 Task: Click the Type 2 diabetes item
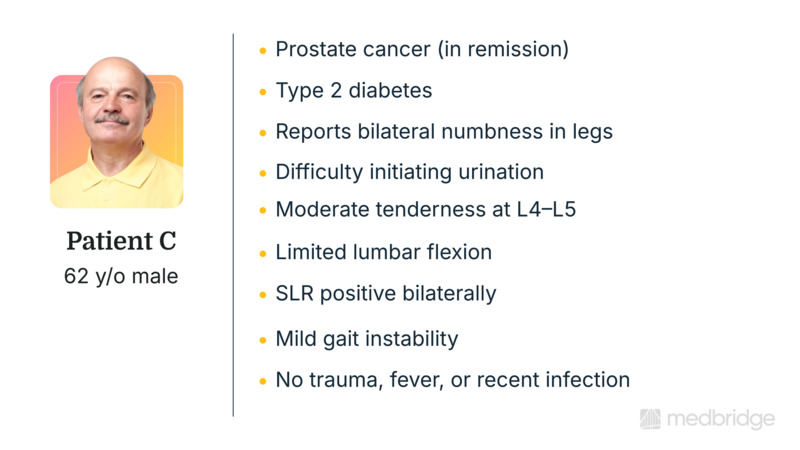[x=354, y=90]
